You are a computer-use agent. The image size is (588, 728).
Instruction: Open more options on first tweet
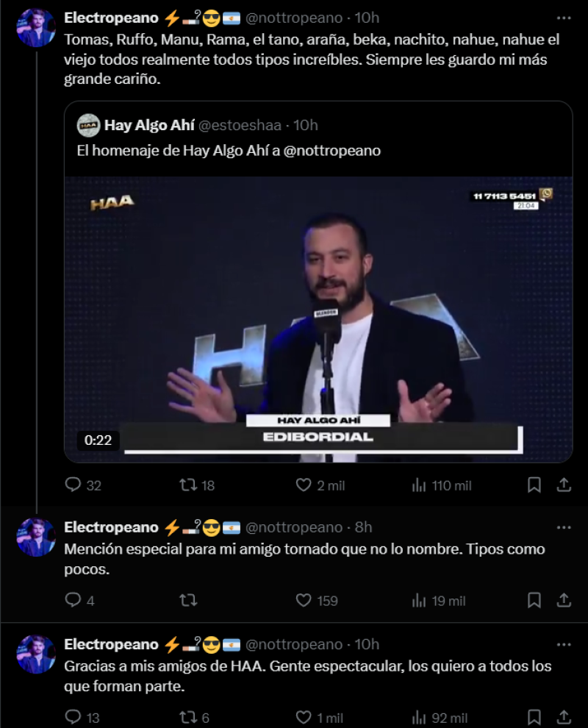pos(564,18)
